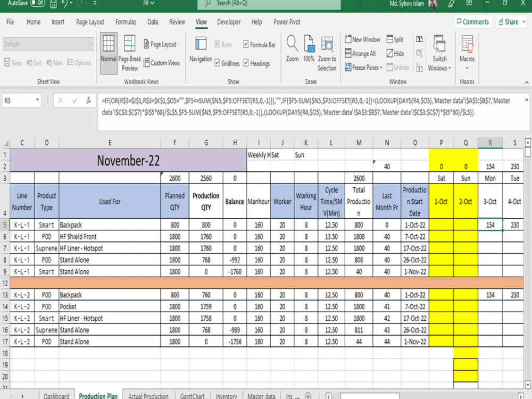Select Page Break Preview view
The width and height of the screenshot is (532, 399).
(x=129, y=51)
